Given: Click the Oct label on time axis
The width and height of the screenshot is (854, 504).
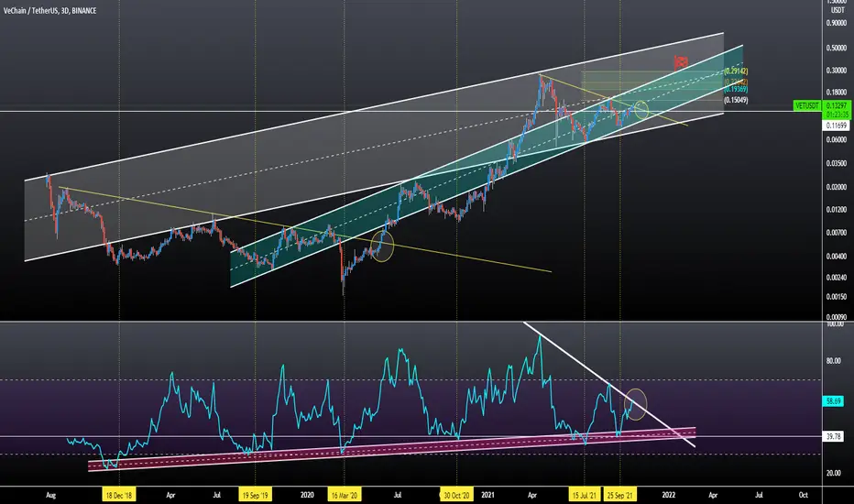Looking at the screenshot, I should pyautogui.click(x=803, y=495).
